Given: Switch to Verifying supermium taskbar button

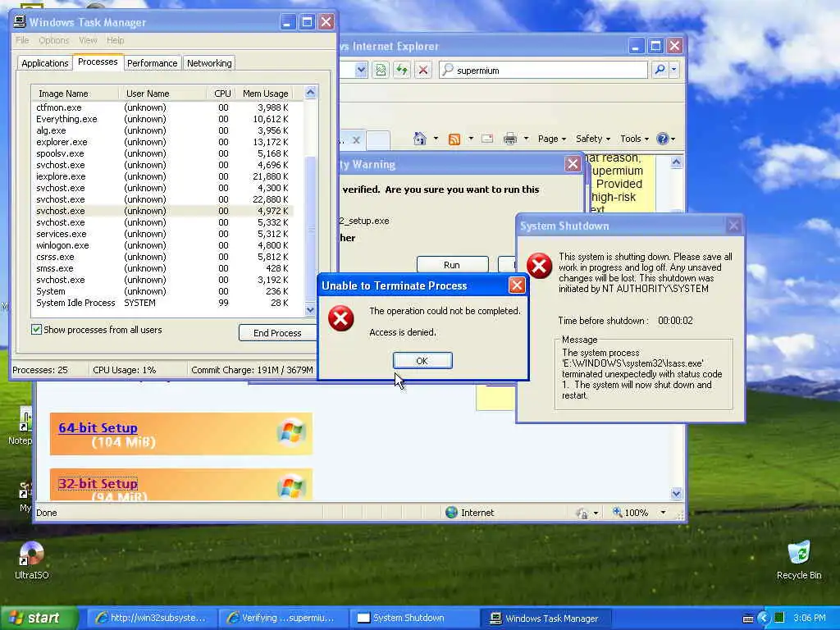Looking at the screenshot, I should pos(283,618).
